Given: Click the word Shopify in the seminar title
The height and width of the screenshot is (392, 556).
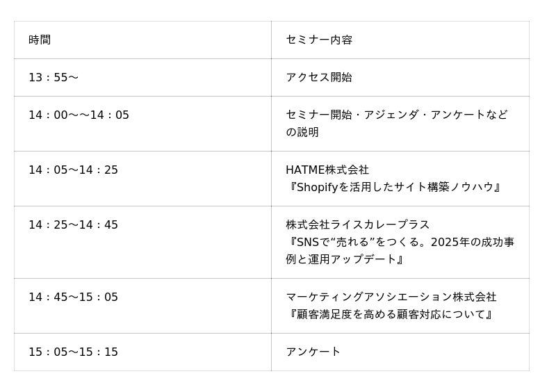Looking at the screenshot, I should 318,187.
